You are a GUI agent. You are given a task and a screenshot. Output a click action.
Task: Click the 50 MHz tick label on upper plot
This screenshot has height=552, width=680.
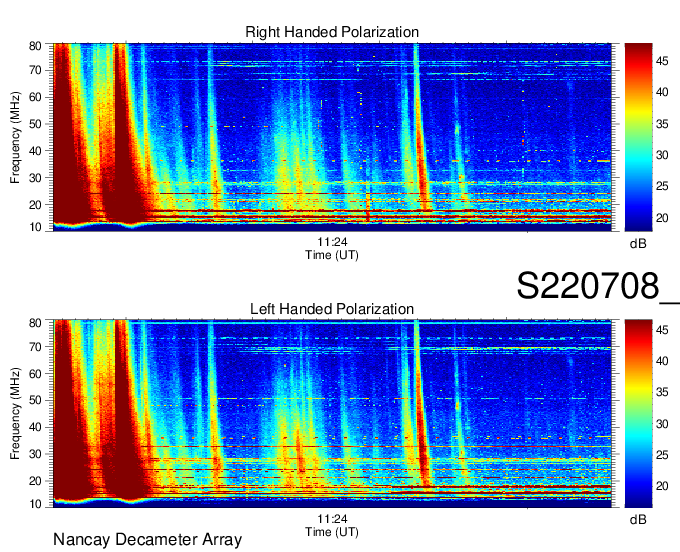point(35,124)
